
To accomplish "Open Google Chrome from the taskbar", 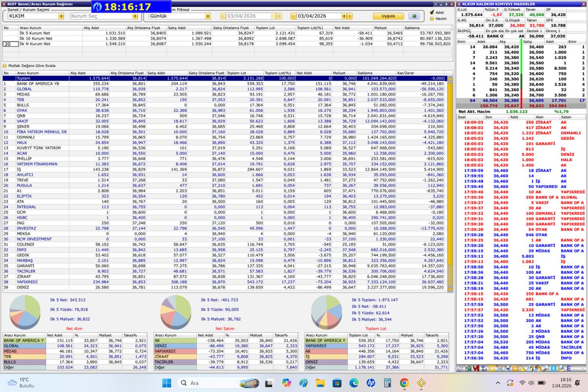I will 404,383.
